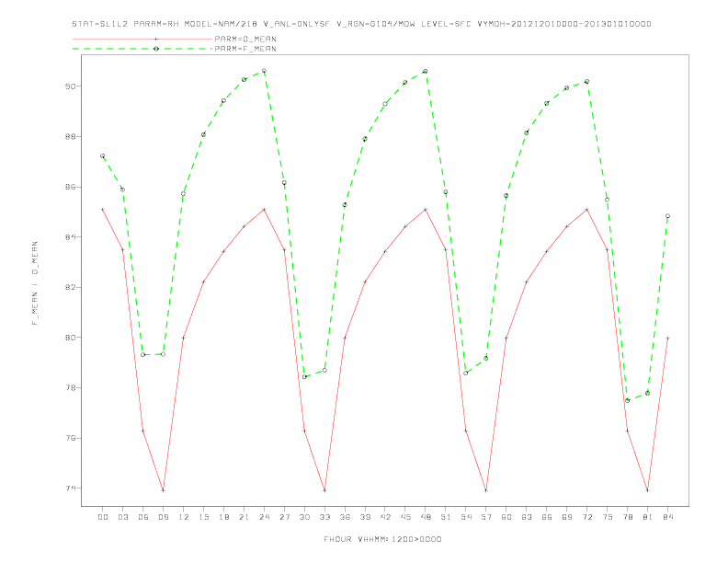Click the y-axis tick label 82
Screen dimensions: 728x563
pyautogui.click(x=70, y=287)
